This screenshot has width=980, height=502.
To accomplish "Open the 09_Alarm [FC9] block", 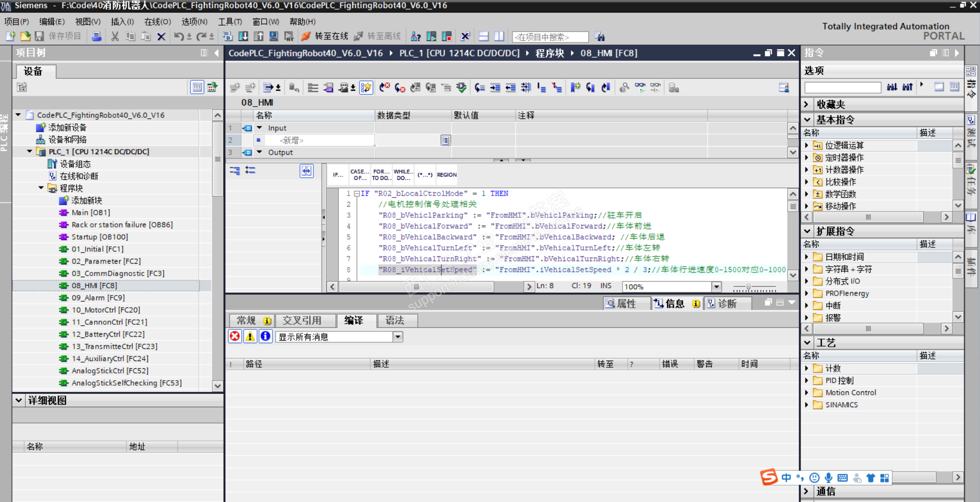I will (98, 298).
